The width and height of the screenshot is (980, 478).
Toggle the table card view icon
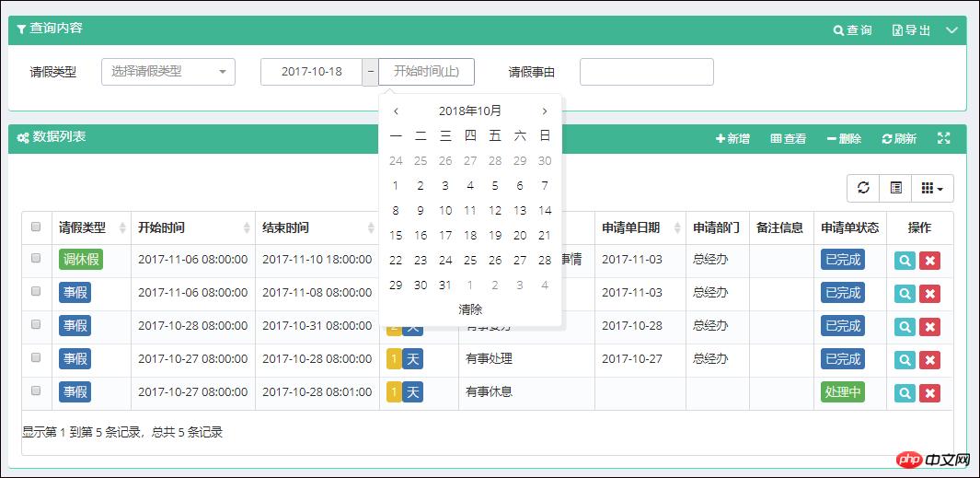895,188
